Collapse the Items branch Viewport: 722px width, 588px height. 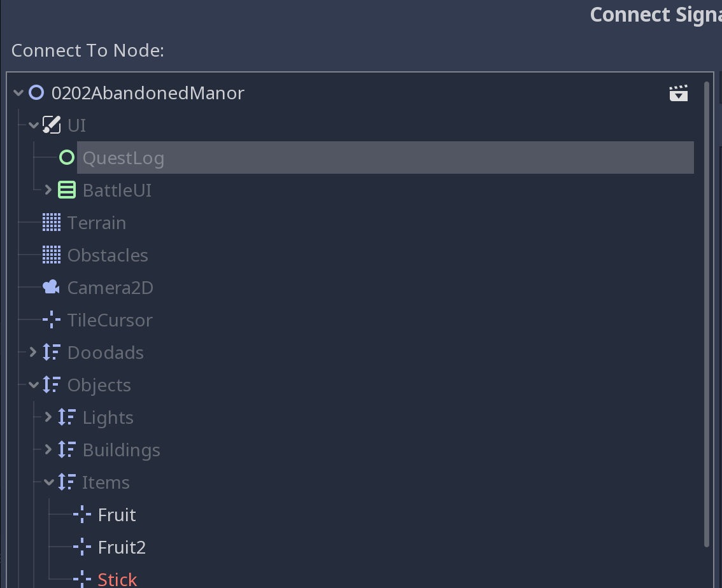click(48, 482)
